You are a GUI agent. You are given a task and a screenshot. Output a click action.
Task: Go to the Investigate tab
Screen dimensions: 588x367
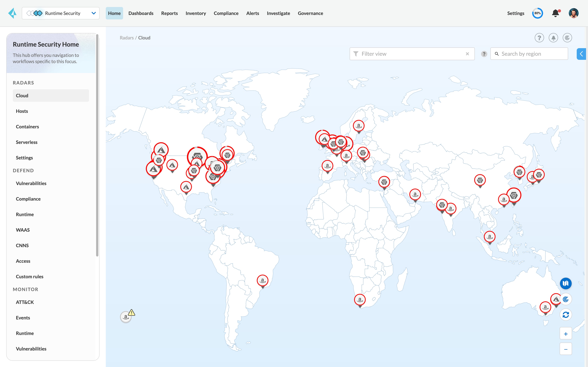point(278,13)
